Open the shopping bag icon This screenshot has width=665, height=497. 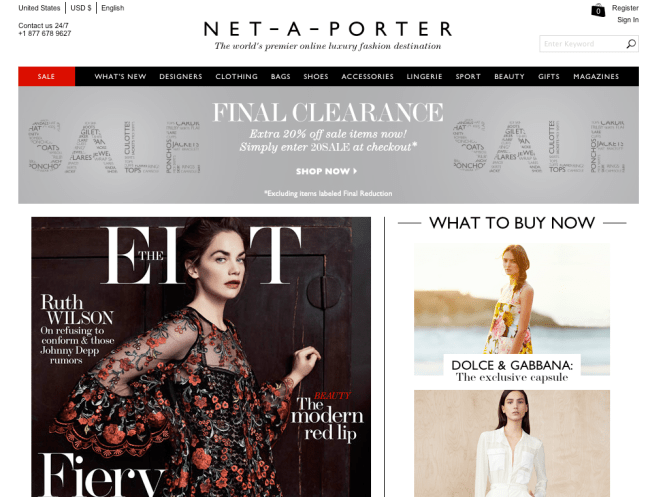coord(598,10)
